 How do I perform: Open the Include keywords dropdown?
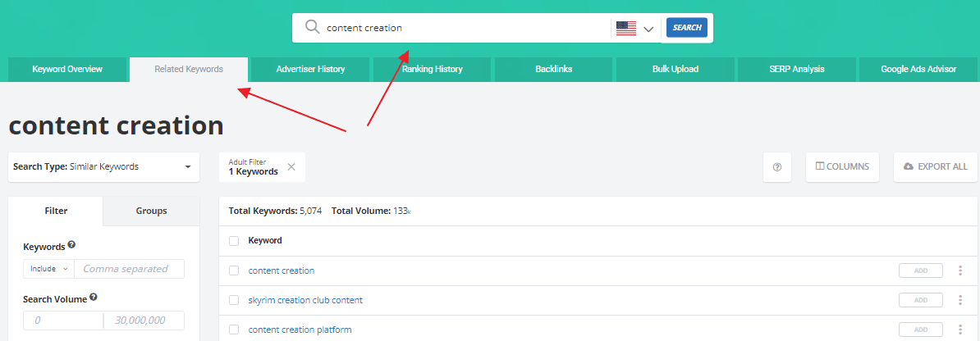click(48, 269)
